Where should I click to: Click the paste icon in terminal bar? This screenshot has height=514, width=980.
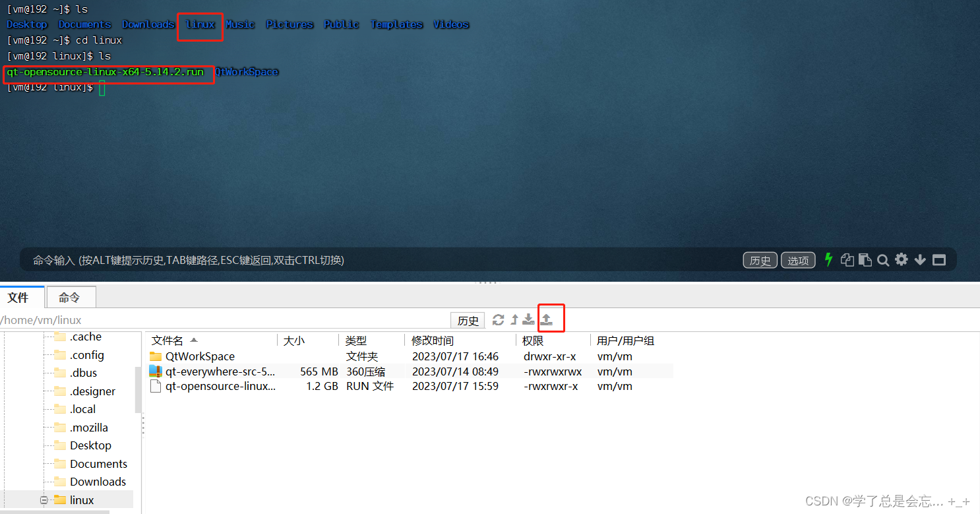pyautogui.click(x=865, y=260)
